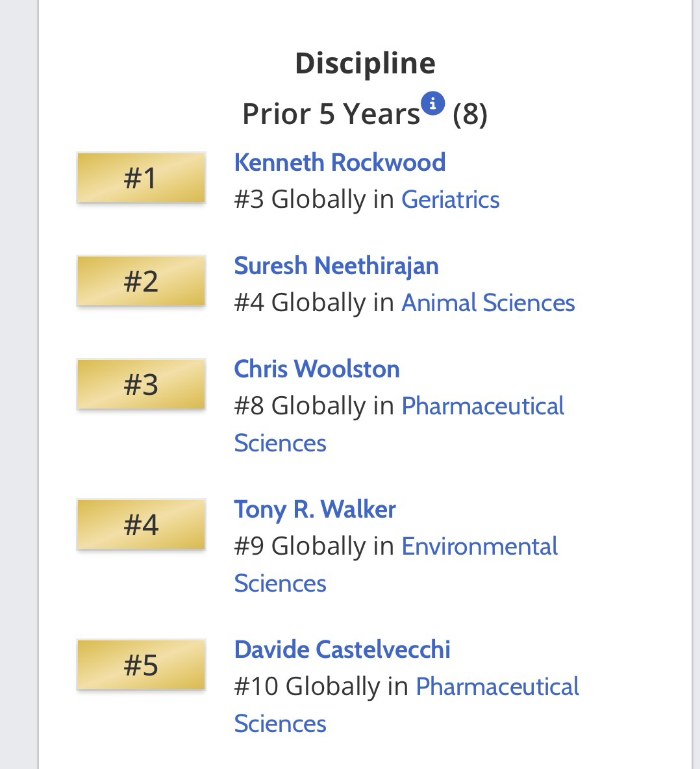The width and height of the screenshot is (700, 769).
Task: Click the (8) count next to heading
Action: (x=469, y=114)
